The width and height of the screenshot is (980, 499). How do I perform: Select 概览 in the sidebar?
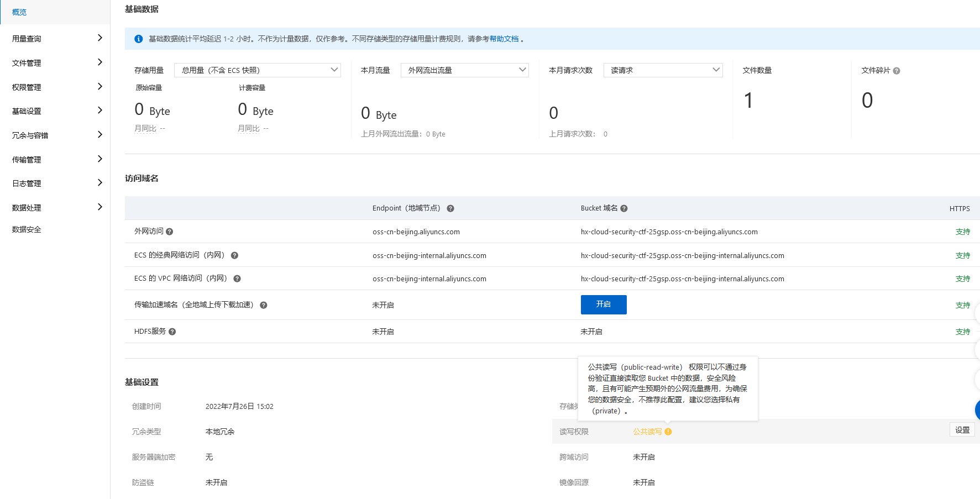click(55, 12)
